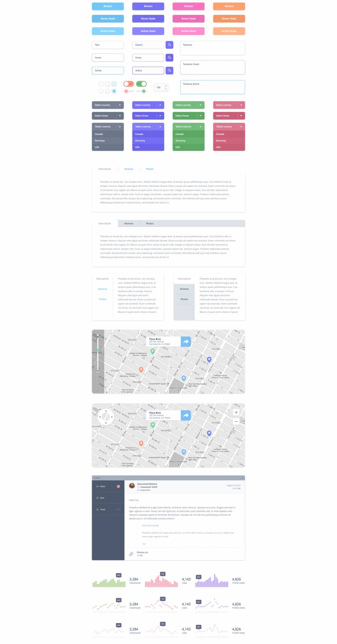Click the expand icon in the mail window title bar
The image size is (337, 644).
click(x=242, y=478)
